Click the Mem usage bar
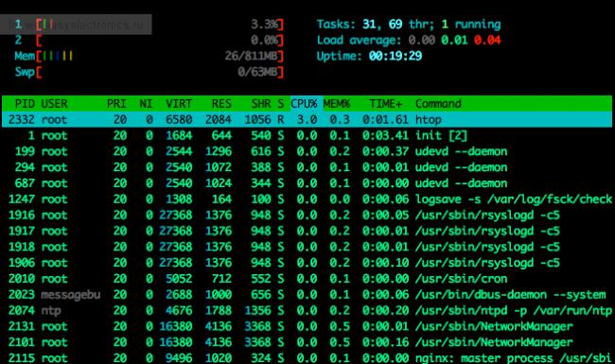This screenshot has height=364, width=615. [x=149, y=56]
